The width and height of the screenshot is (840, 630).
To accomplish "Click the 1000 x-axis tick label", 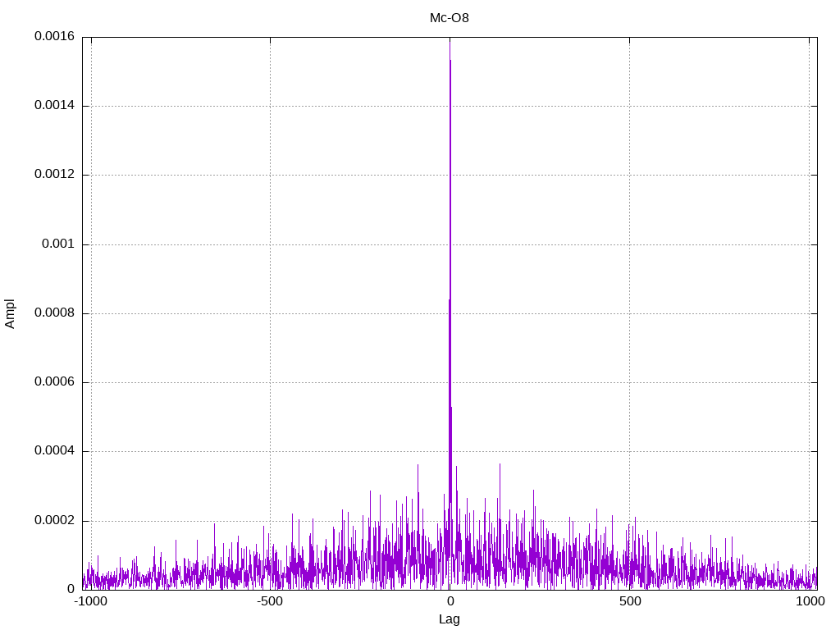I will coord(810,601).
